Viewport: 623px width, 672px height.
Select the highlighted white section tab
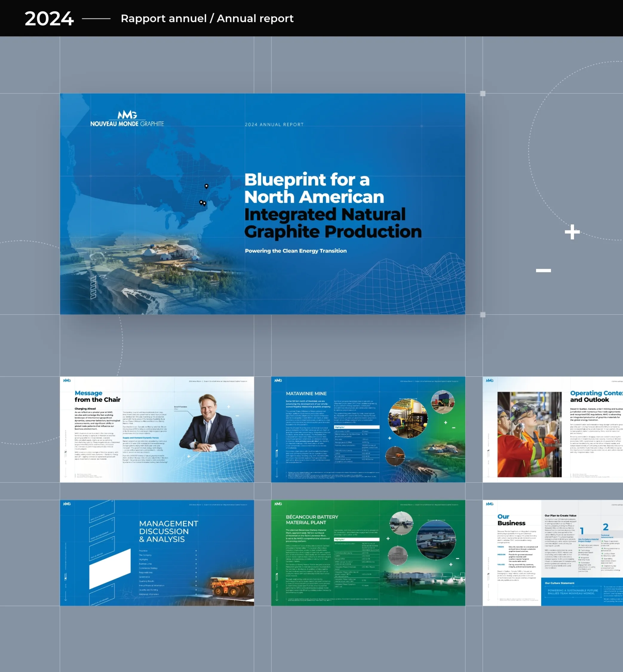(x=110, y=569)
